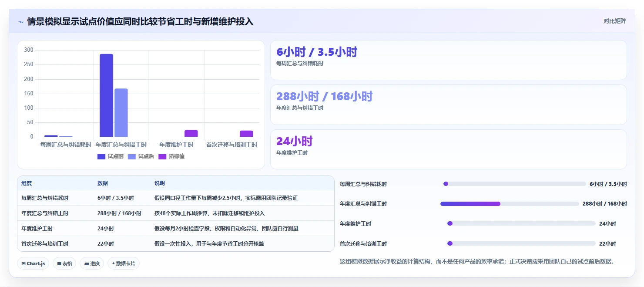
Task: Toggle the 试点前 legend swatch
Action: point(101,156)
